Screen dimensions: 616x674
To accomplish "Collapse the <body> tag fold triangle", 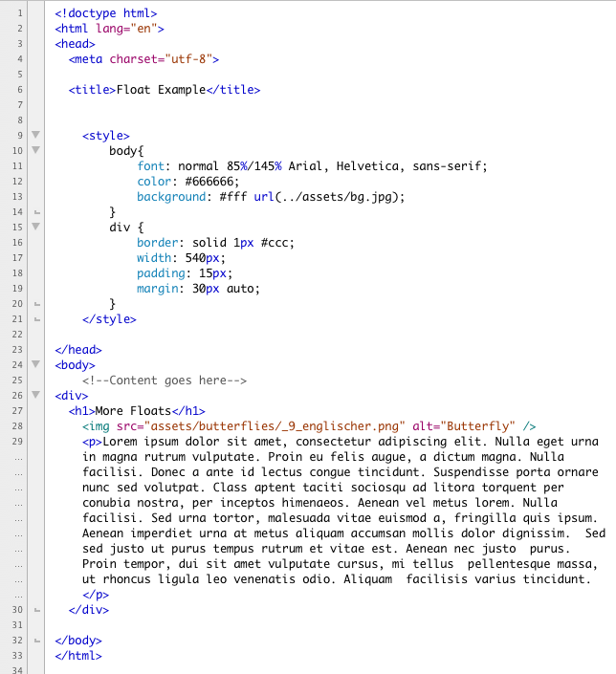I will pos(36,365).
